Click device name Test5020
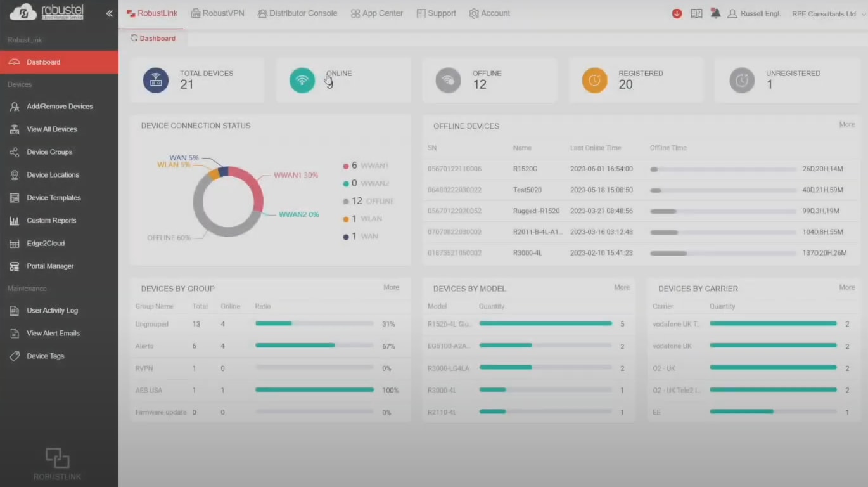 pos(527,190)
